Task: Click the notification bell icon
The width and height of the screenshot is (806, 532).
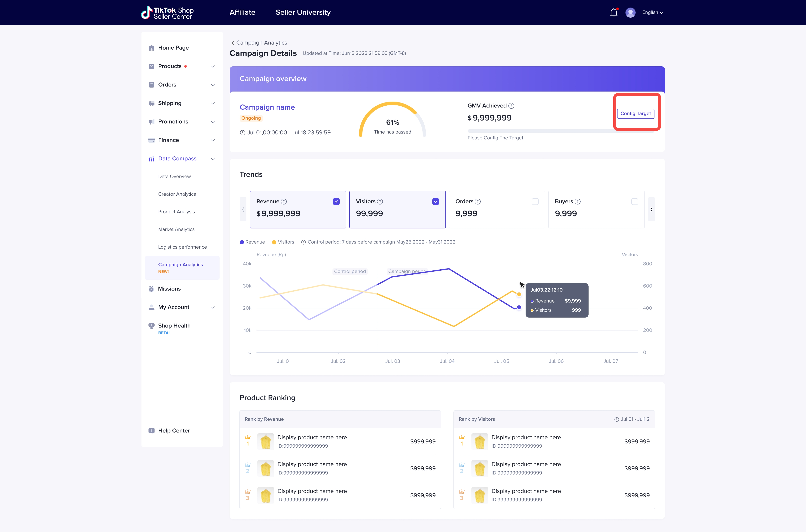Action: [613, 13]
